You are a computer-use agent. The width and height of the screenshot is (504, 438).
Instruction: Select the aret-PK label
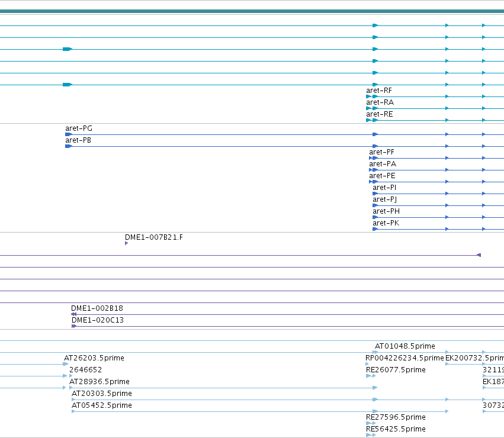point(386,223)
